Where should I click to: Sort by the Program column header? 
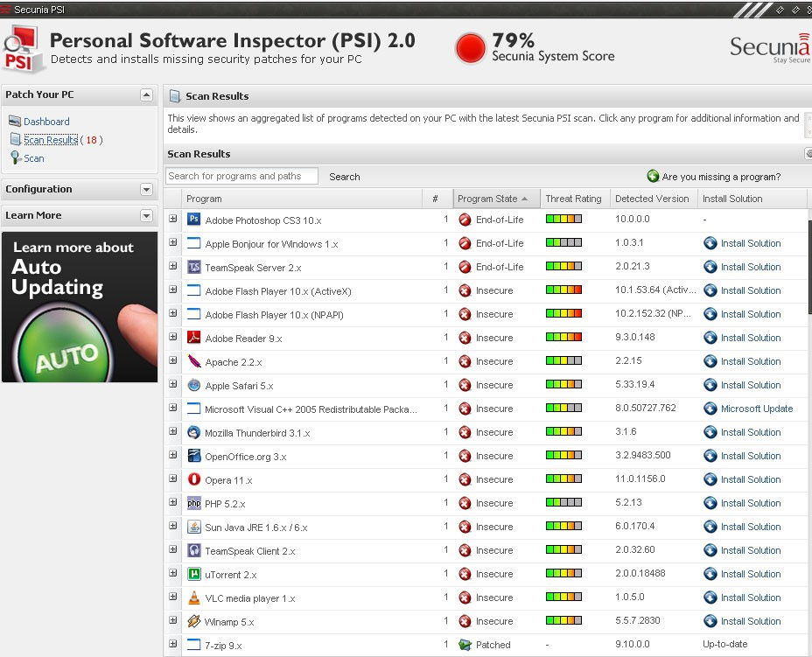pyautogui.click(x=302, y=199)
